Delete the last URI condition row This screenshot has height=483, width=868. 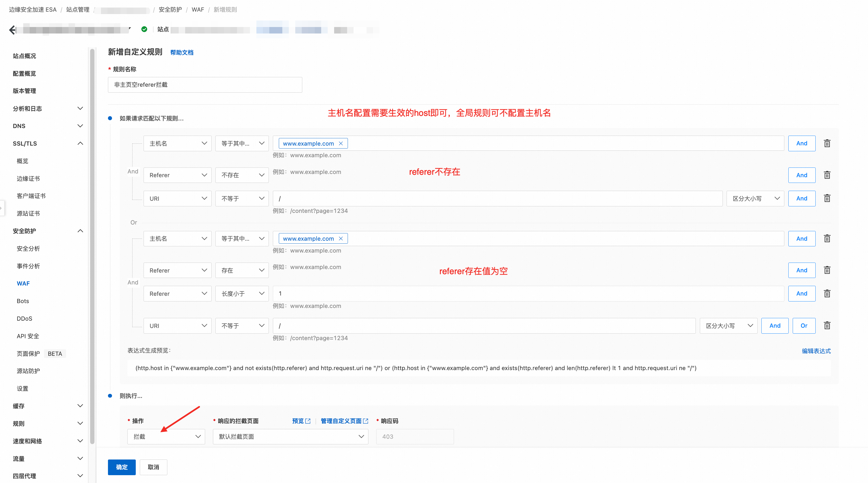coord(827,326)
